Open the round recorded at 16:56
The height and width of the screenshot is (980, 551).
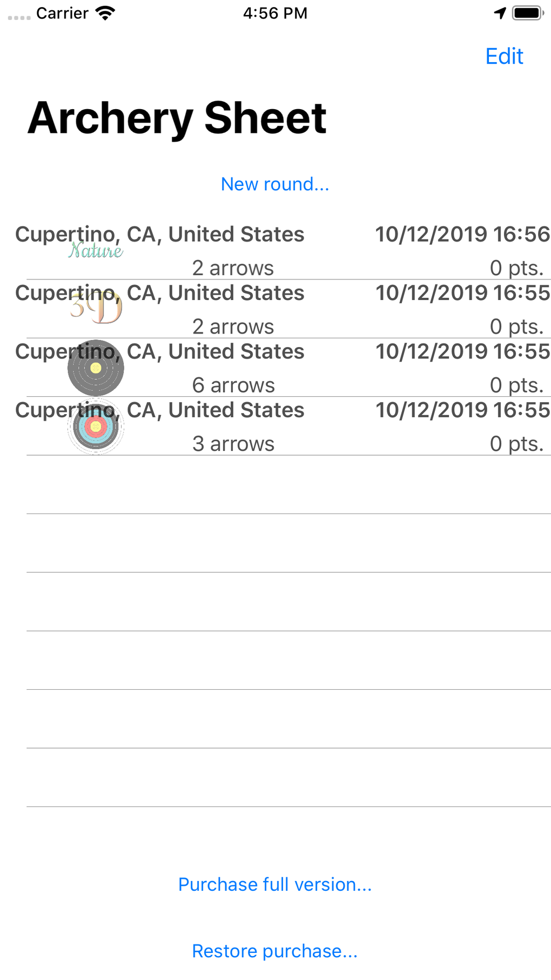[324, 250]
